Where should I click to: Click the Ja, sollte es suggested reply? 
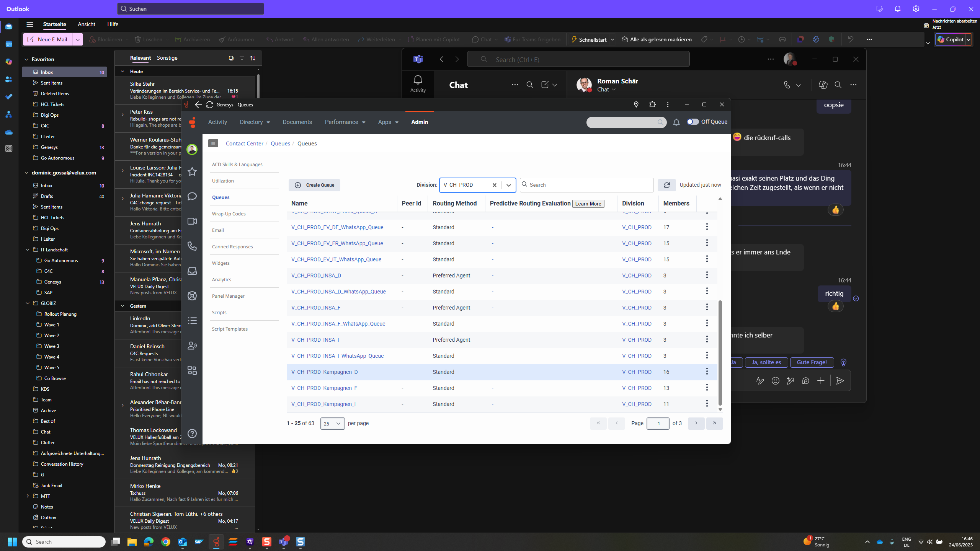(766, 362)
